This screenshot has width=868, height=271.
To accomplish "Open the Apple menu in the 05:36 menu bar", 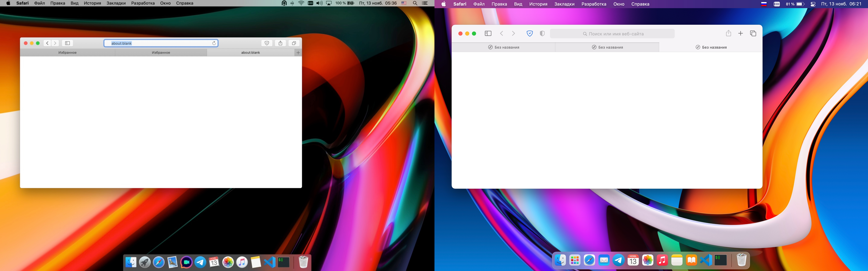I will 8,3.
